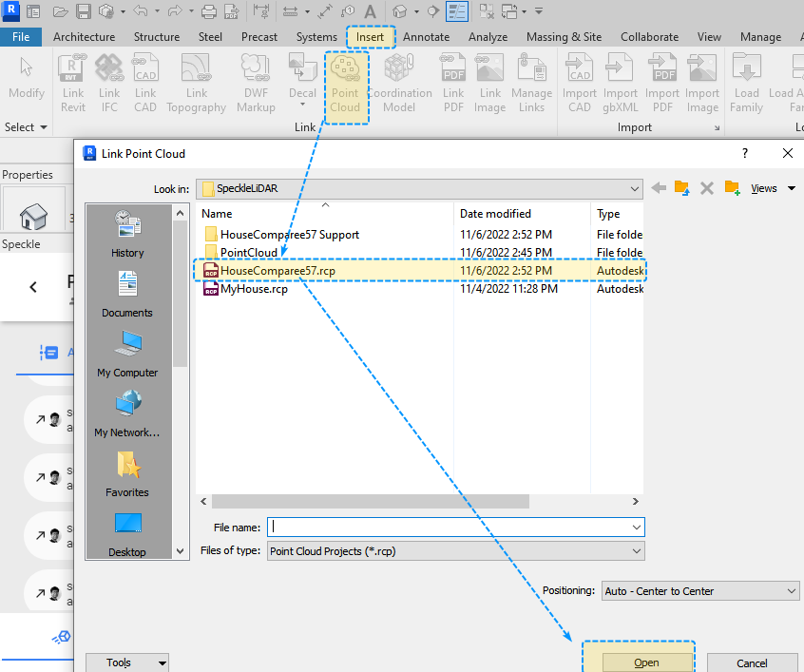Select the HouseComparee57.rcp file
Image resolution: width=804 pixels, height=672 pixels.
click(278, 271)
